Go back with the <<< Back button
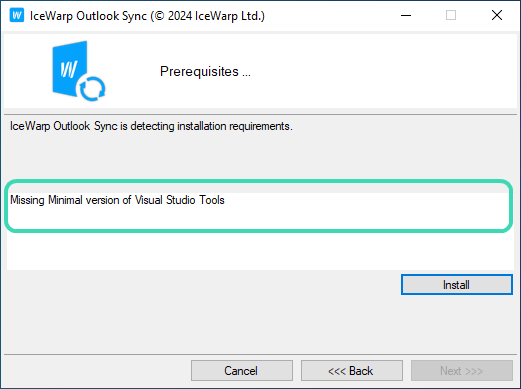The width and height of the screenshot is (521, 389). tap(352, 370)
